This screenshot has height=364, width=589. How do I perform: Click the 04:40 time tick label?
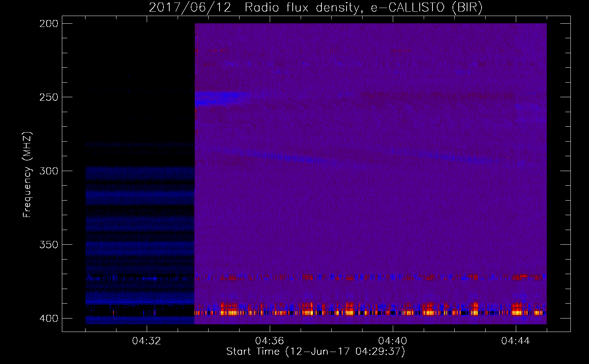(x=393, y=341)
